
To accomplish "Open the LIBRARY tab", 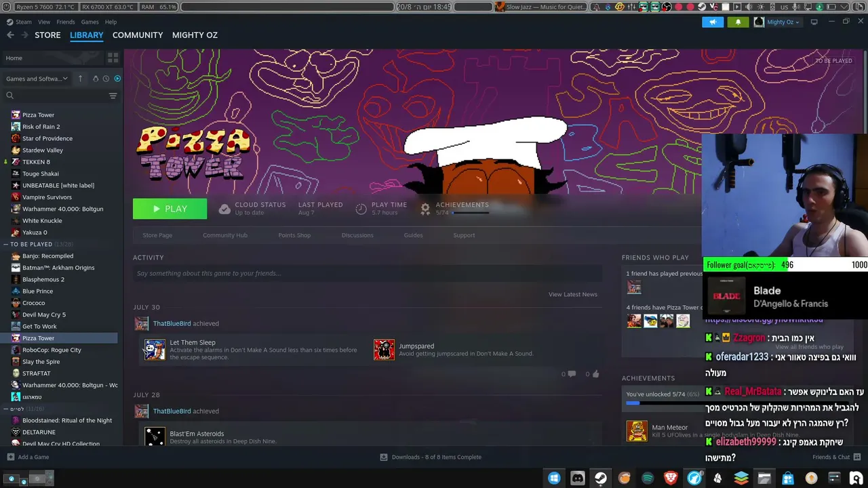I will coord(87,35).
